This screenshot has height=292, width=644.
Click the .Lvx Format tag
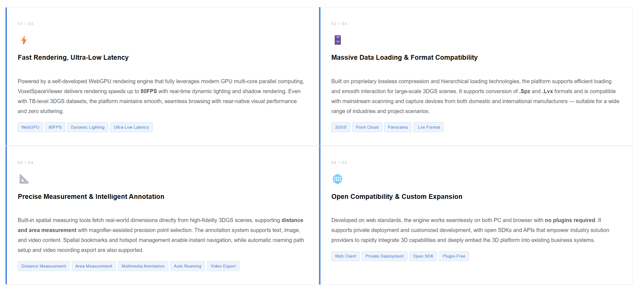point(429,127)
